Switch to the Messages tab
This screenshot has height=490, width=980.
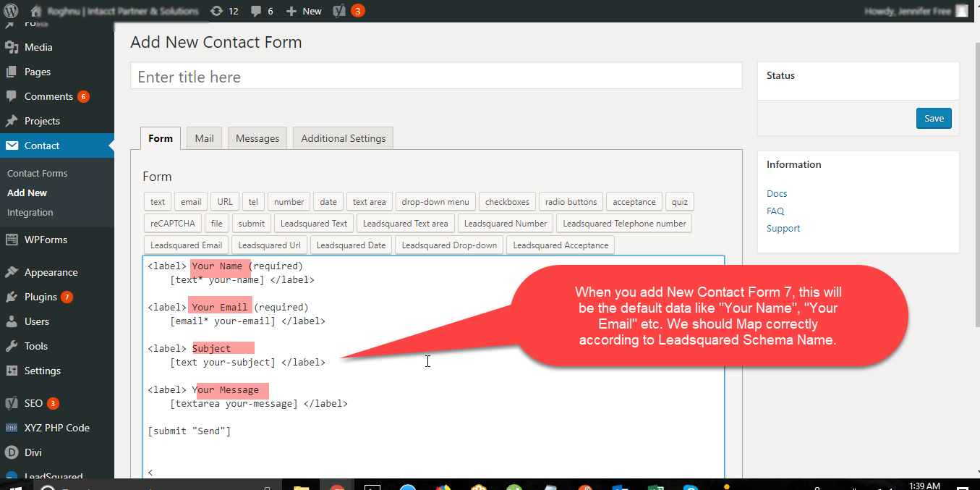[x=257, y=138]
